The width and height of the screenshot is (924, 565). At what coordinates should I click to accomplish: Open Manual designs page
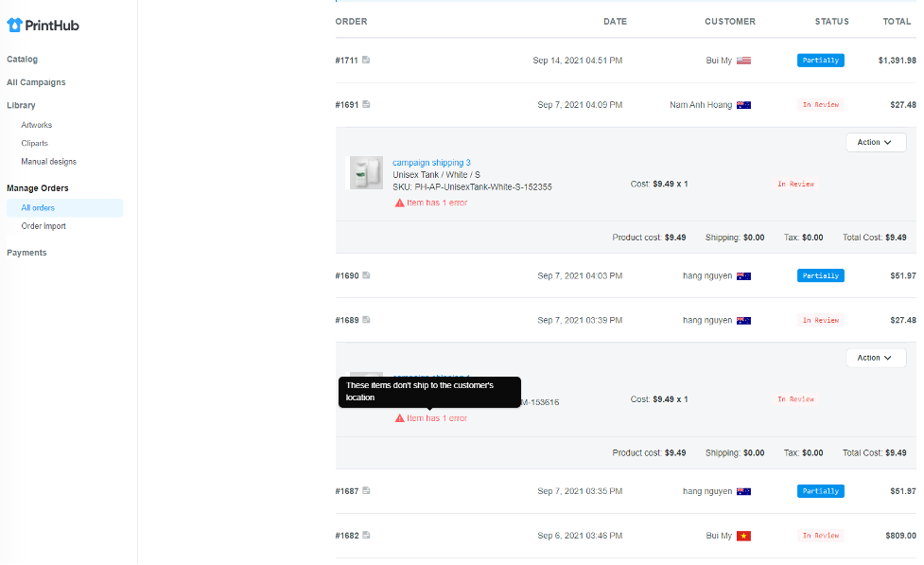[49, 162]
